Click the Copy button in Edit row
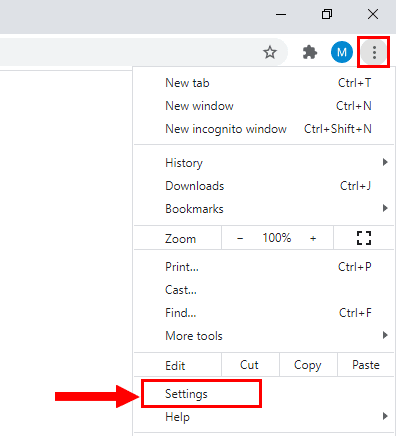Screen dimensions: 396x436 pyautogui.click(x=308, y=365)
